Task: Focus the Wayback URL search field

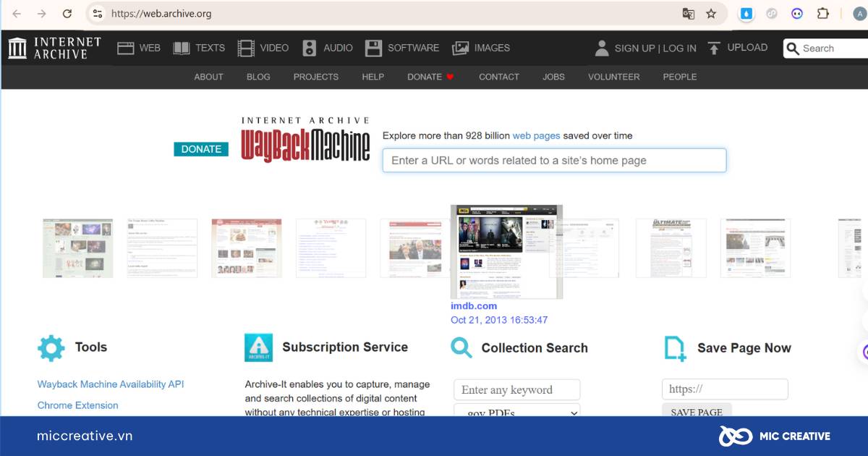Action: [x=554, y=161]
